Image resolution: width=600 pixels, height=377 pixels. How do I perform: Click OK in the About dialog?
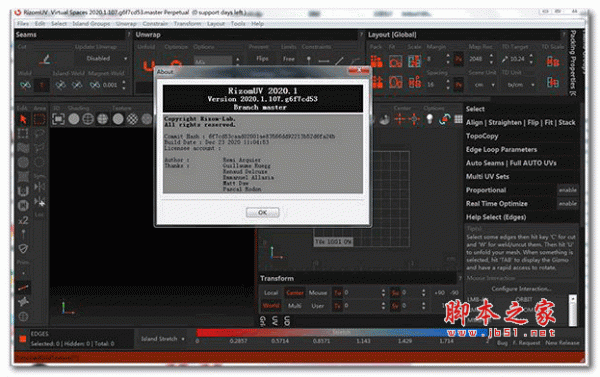262,212
